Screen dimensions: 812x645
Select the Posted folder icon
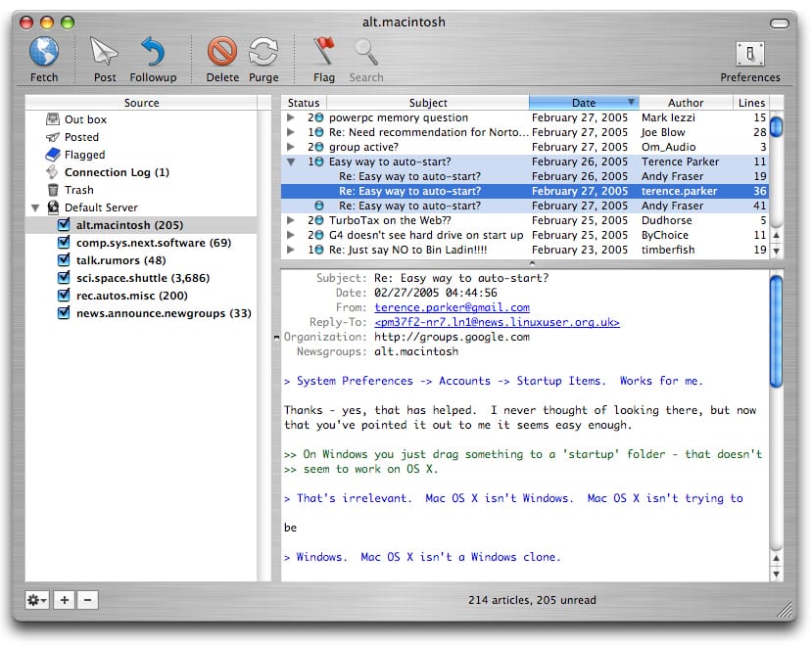point(52,137)
